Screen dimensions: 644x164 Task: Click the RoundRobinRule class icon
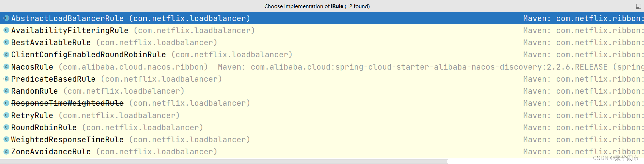coord(6,128)
